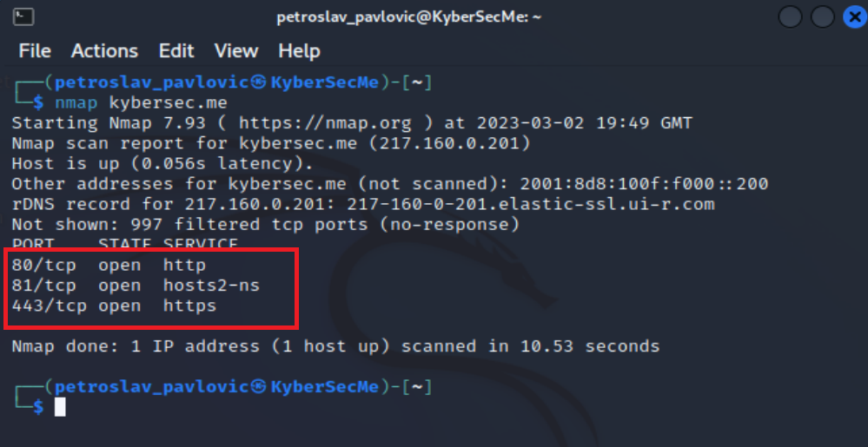The height and width of the screenshot is (447, 868).
Task: Click the 443/tcp open https line
Action: click(114, 306)
